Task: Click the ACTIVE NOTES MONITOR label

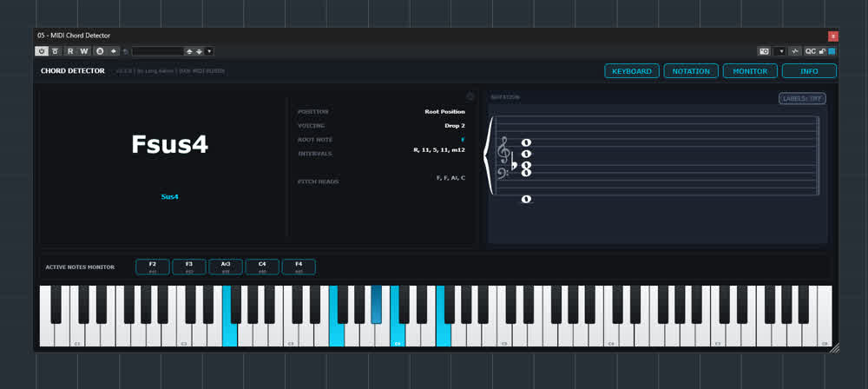Action: coord(80,267)
